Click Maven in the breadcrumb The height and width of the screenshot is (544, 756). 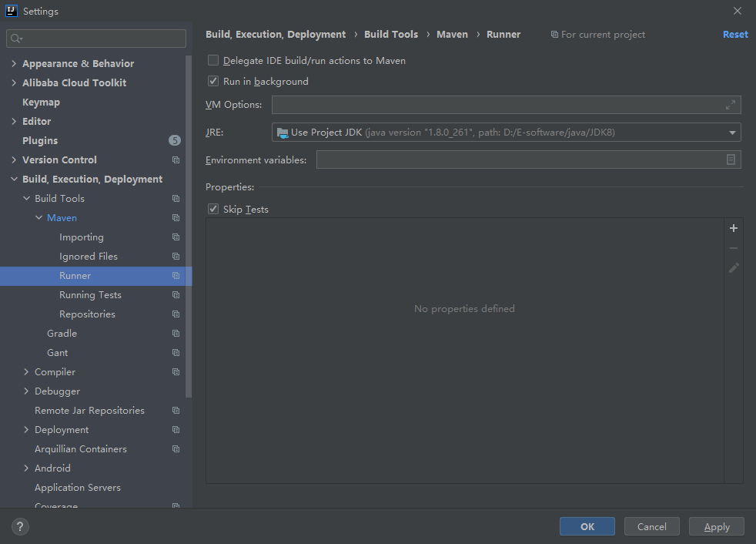(452, 34)
